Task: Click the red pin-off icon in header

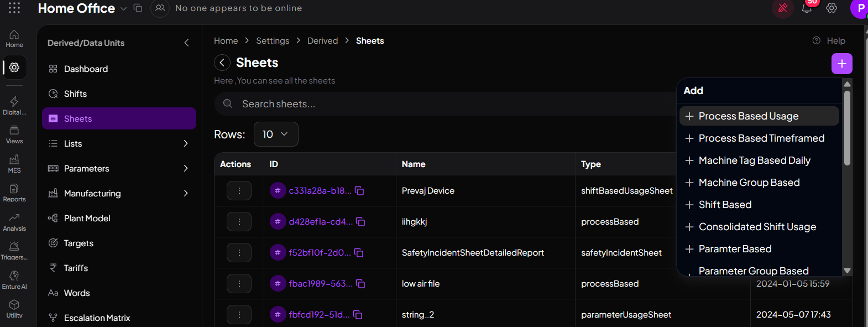Action: (x=783, y=8)
